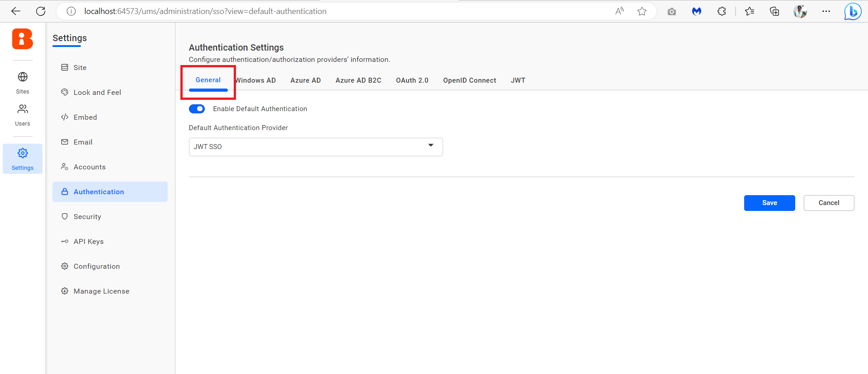Open the browser profile avatar
Screen dimensions: 868x374
coord(800,11)
